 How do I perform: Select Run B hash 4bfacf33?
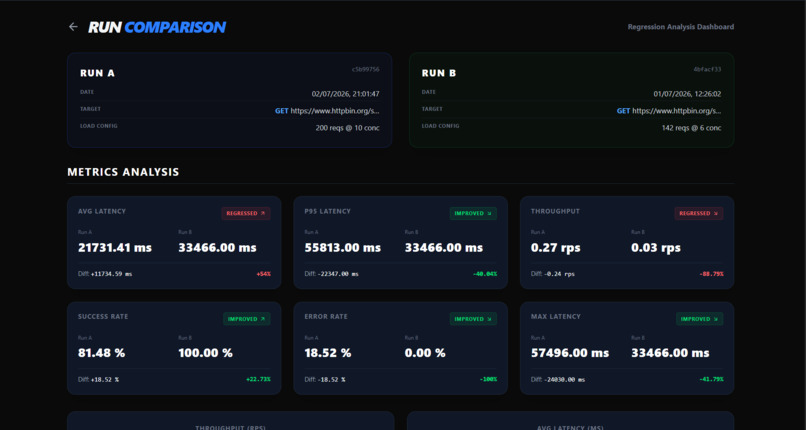(707, 69)
